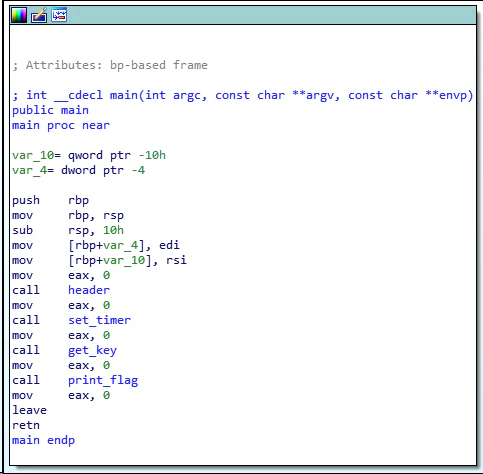Screen dimensions: 483x474
Task: Click the 'Attributes: bp-based frame' comment
Action: click(x=110, y=65)
